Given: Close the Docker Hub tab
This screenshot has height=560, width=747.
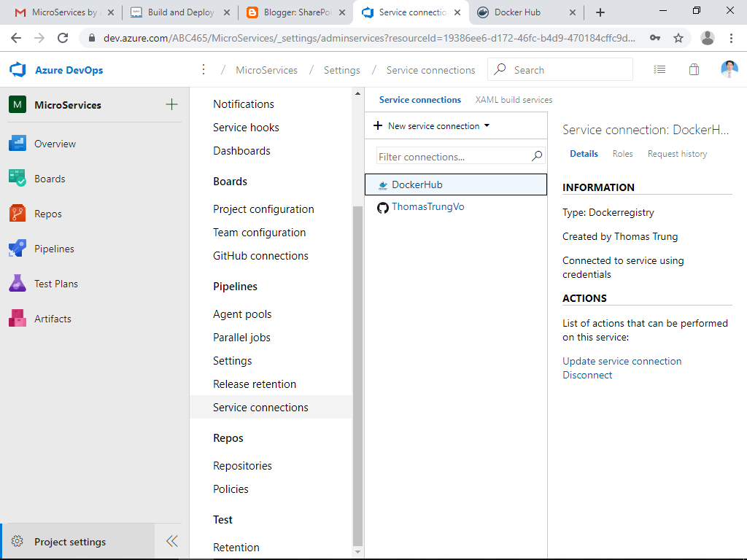Looking at the screenshot, I should tap(573, 13).
